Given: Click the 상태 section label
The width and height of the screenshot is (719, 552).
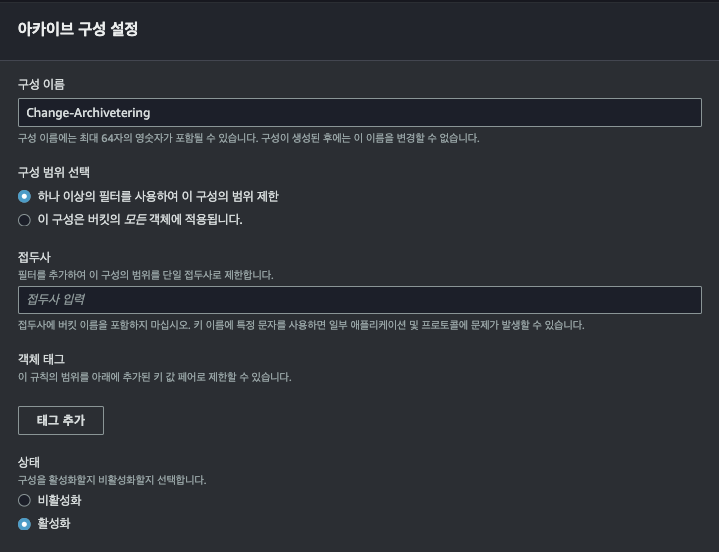Looking at the screenshot, I should (29, 463).
